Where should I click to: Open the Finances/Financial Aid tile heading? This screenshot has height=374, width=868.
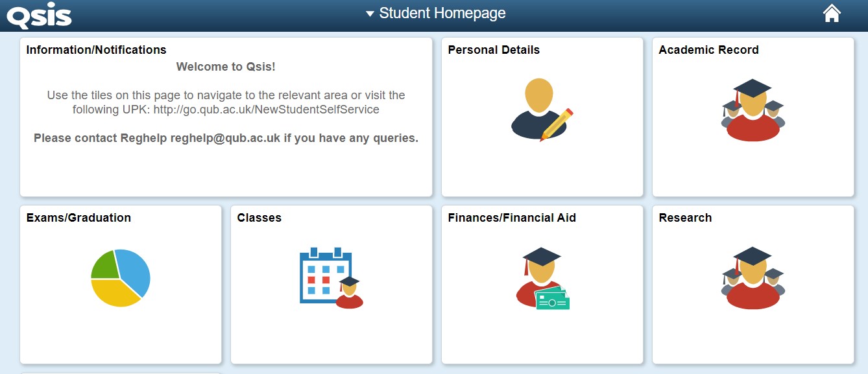pyautogui.click(x=512, y=218)
